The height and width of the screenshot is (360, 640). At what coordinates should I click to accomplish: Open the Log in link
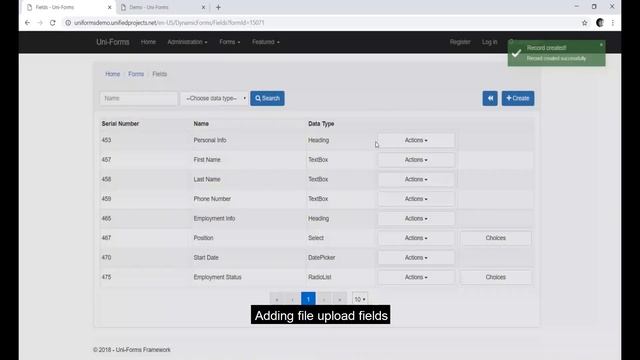click(x=489, y=42)
